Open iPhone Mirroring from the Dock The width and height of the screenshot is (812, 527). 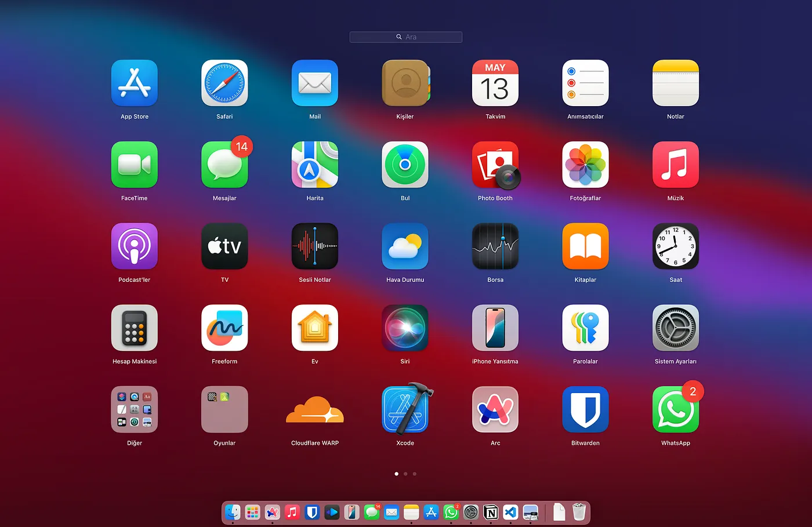pos(351,512)
